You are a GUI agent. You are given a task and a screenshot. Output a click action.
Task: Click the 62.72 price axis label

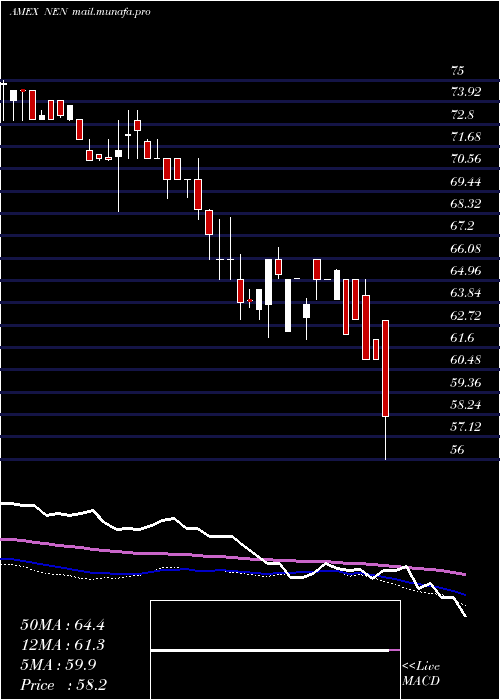[467, 315]
